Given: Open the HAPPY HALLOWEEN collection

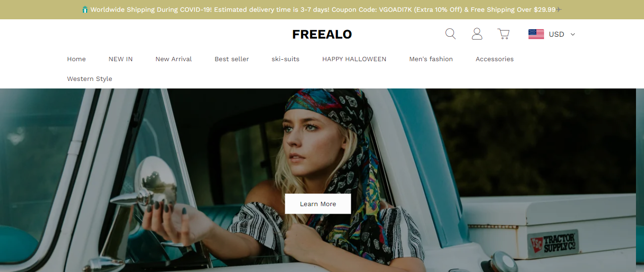Looking at the screenshot, I should pos(354,59).
